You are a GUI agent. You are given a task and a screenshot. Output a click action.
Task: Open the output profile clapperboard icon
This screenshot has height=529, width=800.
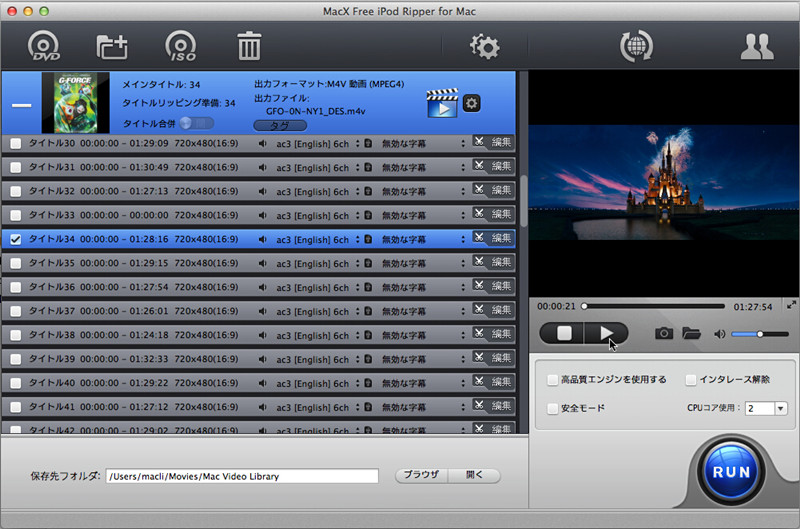tap(442, 103)
